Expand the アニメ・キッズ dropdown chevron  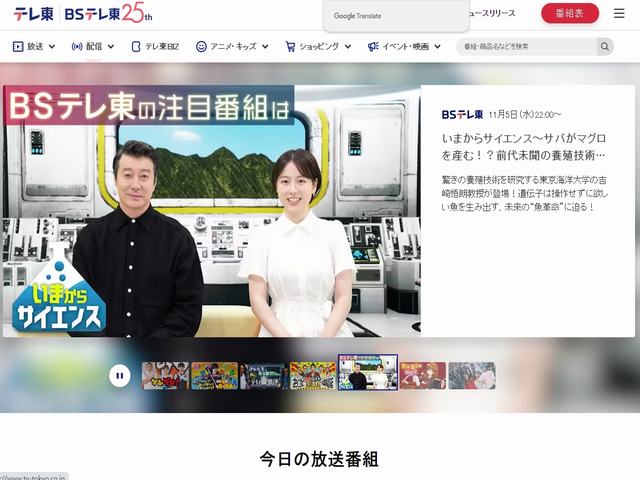click(265, 47)
